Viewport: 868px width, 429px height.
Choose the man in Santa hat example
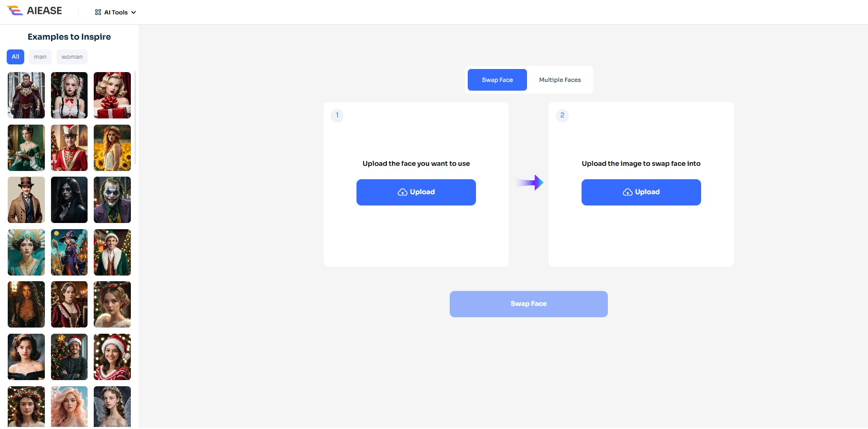(69, 357)
